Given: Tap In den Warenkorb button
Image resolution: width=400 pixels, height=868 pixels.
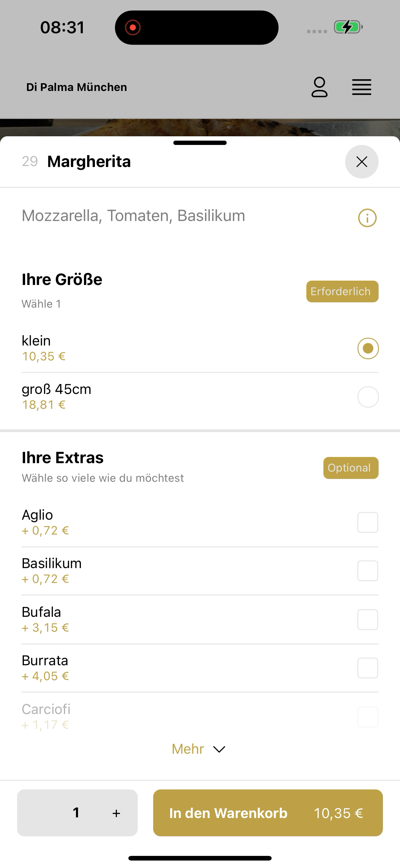Looking at the screenshot, I should click(x=268, y=813).
